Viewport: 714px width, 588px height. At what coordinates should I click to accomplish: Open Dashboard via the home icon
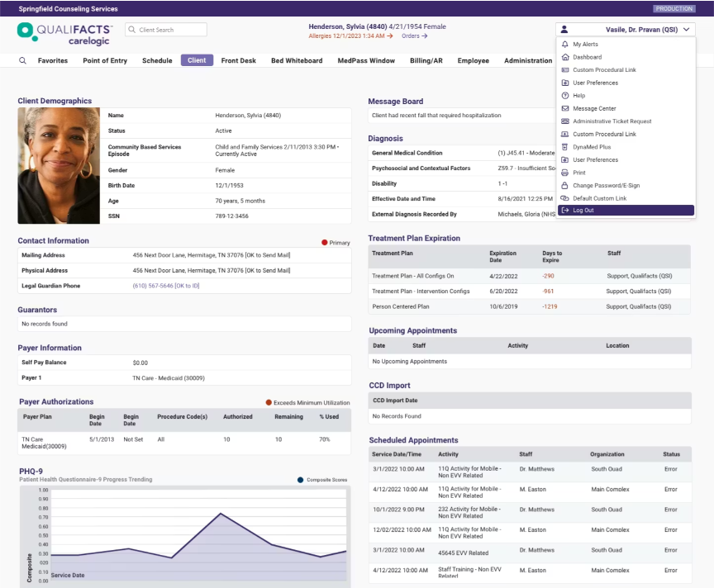tap(564, 57)
